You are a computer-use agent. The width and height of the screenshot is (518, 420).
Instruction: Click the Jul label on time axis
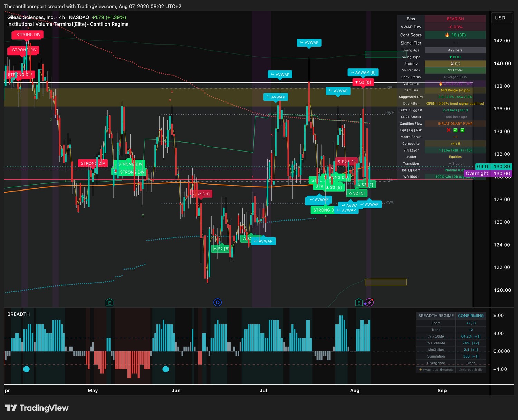pyautogui.click(x=263, y=390)
